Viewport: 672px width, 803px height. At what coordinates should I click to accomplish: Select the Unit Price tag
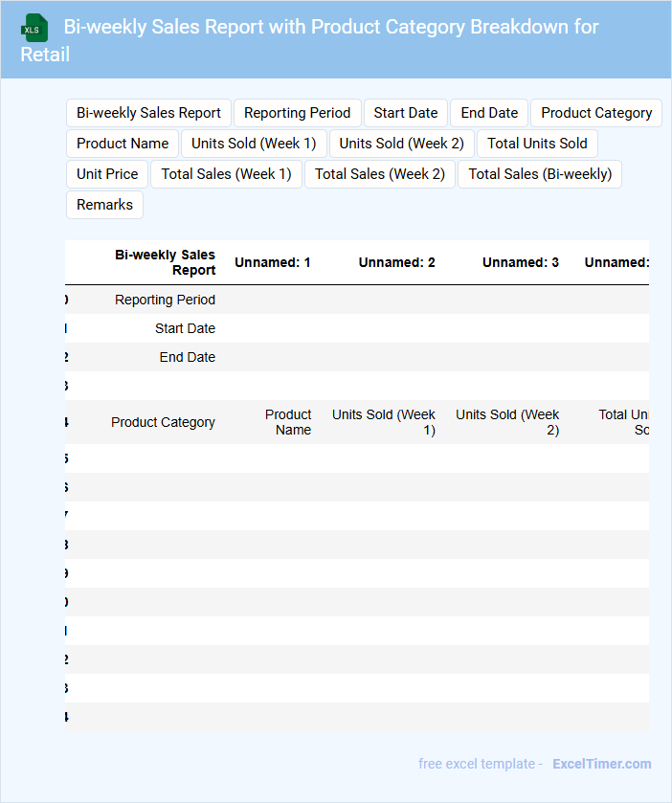click(x=107, y=174)
